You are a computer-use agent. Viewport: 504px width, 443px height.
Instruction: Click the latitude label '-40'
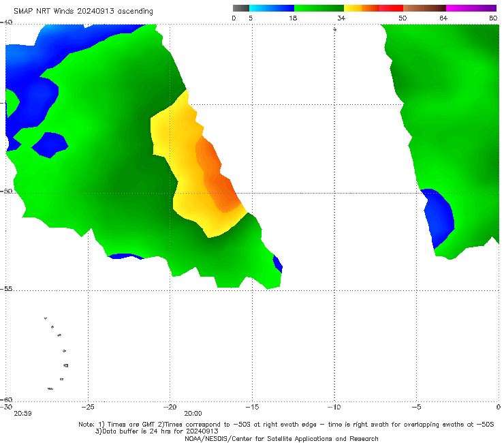click(6, 22)
